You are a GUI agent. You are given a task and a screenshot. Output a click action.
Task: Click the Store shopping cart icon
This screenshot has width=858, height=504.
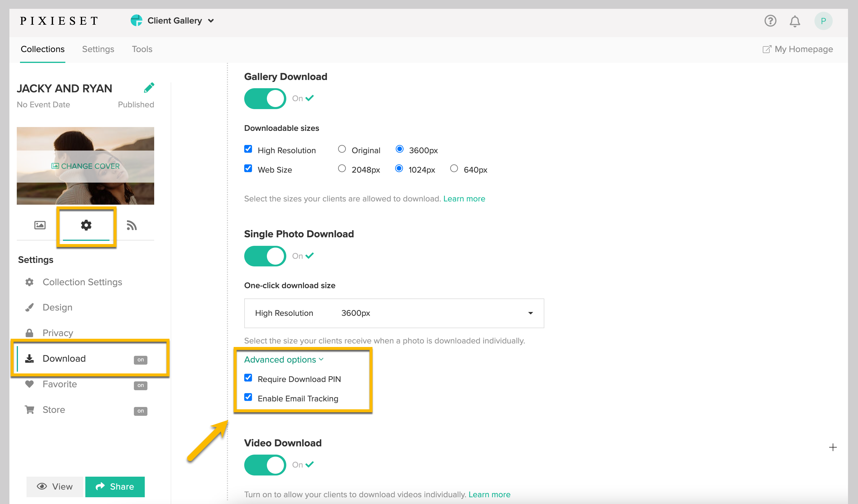30,409
